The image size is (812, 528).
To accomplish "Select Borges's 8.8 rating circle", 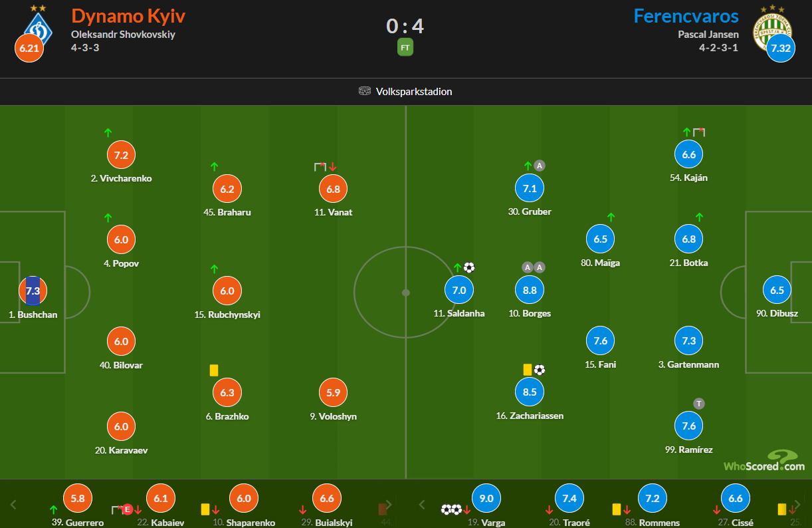I will (x=530, y=290).
